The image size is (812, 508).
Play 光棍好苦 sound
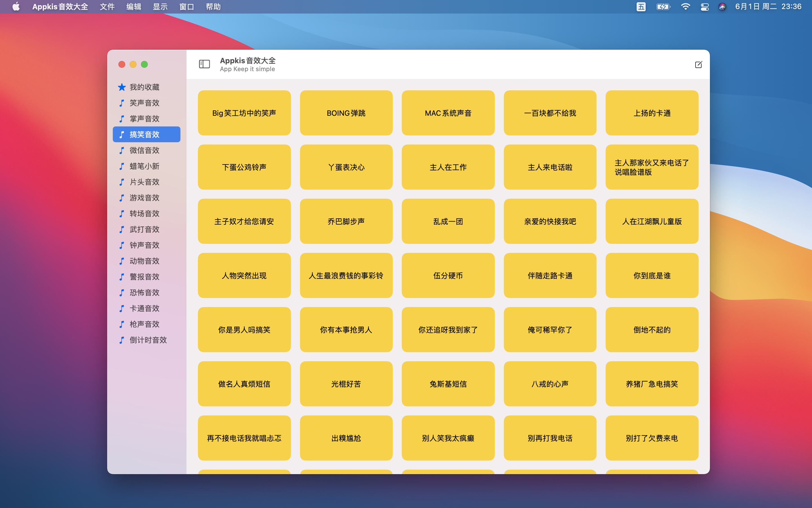tap(346, 384)
